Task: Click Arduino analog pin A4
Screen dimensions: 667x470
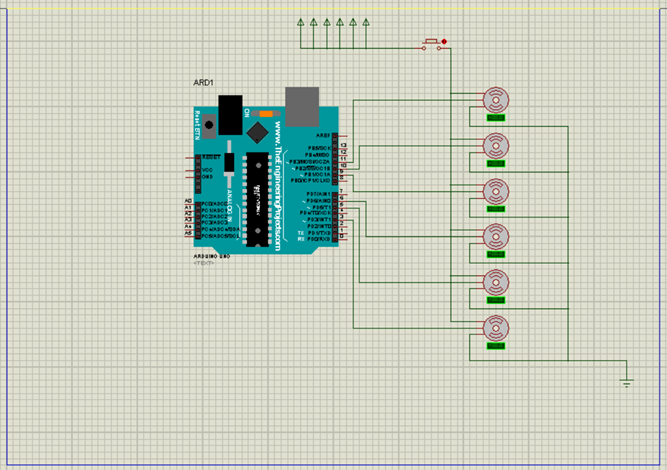Action: point(192,229)
